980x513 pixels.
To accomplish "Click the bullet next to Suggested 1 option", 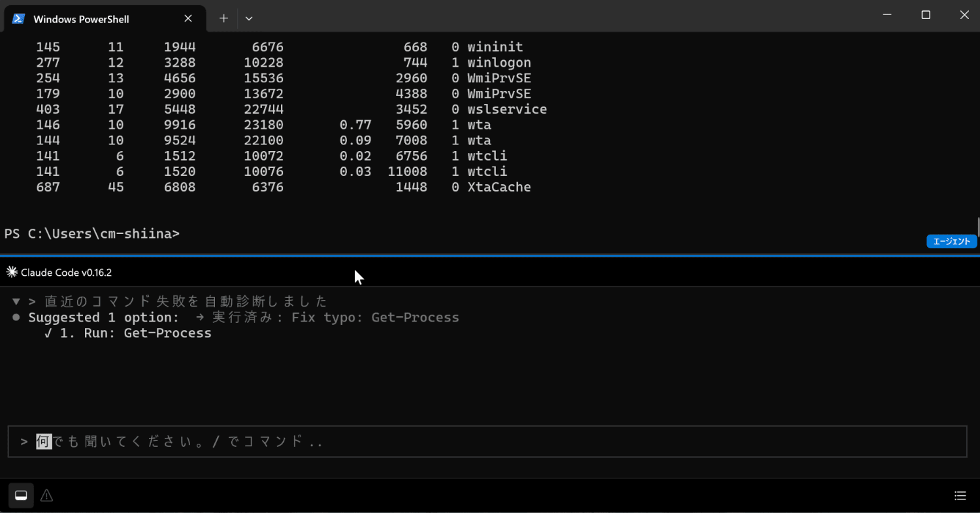I will (16, 317).
